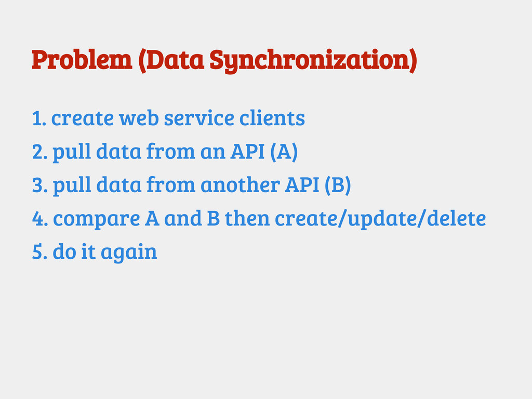
Task: Click the number '2.' list marker
Action: [x=40, y=152]
